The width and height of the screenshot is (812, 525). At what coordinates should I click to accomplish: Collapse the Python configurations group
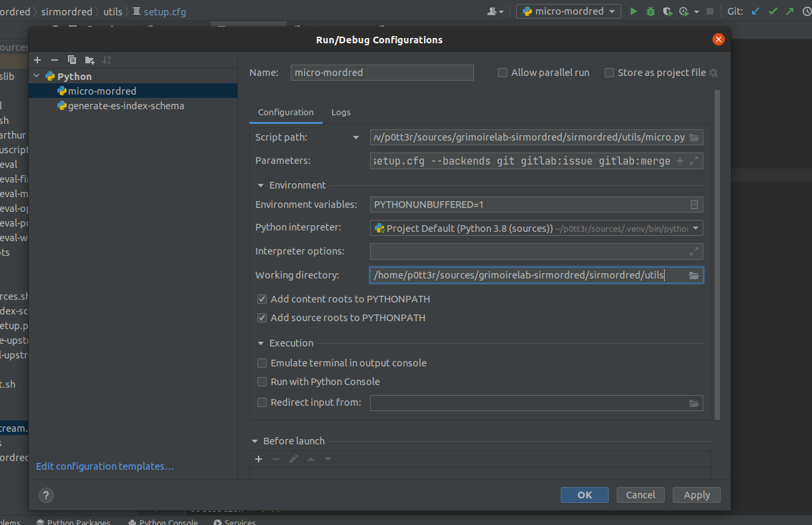point(37,77)
